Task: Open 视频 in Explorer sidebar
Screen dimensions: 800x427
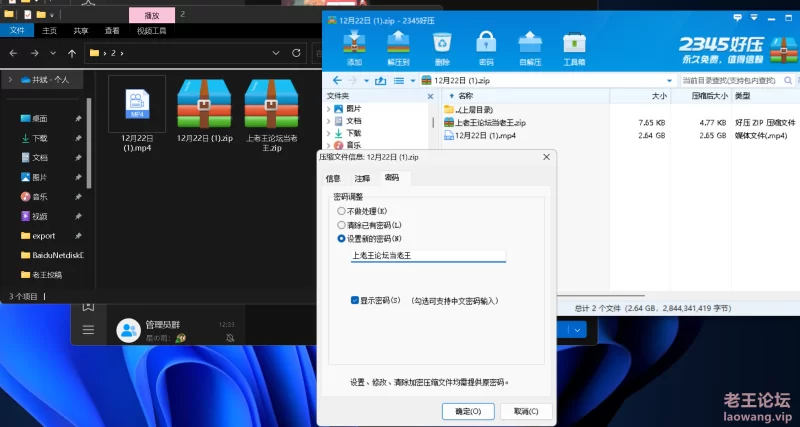Action: (x=39, y=216)
